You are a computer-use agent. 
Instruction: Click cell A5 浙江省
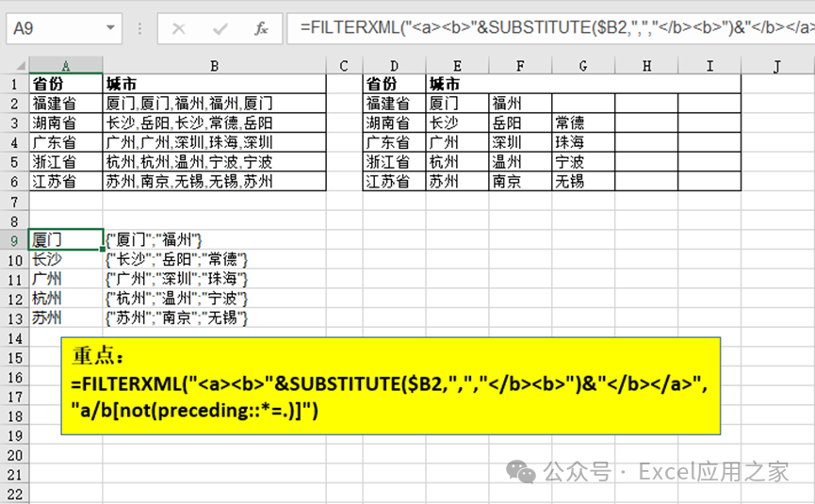point(66,162)
